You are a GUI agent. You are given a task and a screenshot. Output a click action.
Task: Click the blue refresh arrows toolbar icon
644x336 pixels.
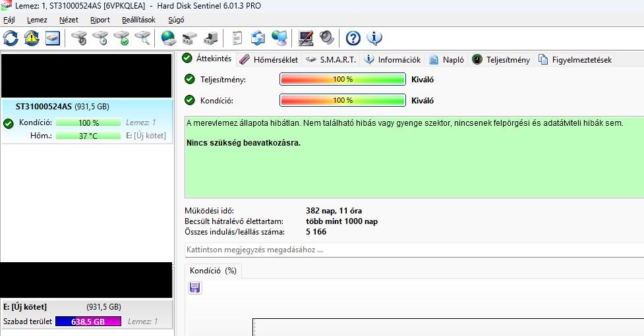click(x=11, y=38)
